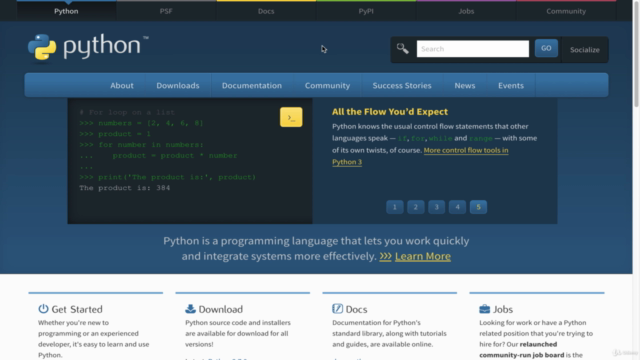
Task: Launch the interactive shell yellow button
Action: (x=291, y=117)
